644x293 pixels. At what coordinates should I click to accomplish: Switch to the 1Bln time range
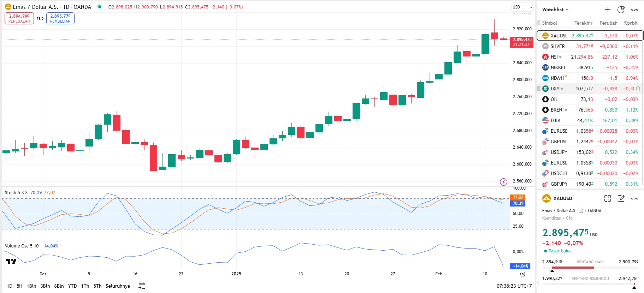pyautogui.click(x=31, y=286)
